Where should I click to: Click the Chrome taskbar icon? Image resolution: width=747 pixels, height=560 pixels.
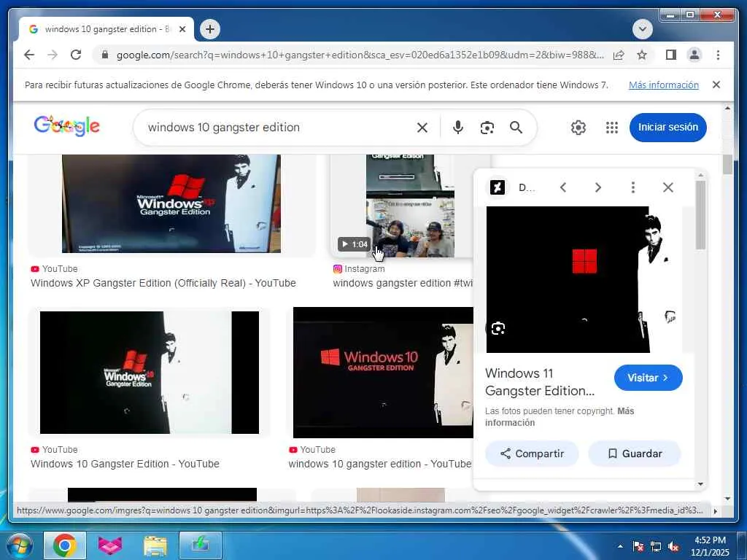point(65,545)
